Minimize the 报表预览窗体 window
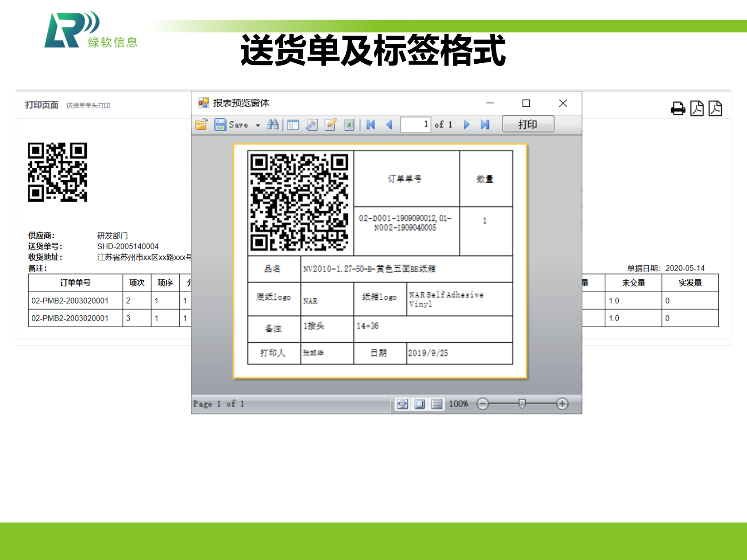 (x=490, y=103)
